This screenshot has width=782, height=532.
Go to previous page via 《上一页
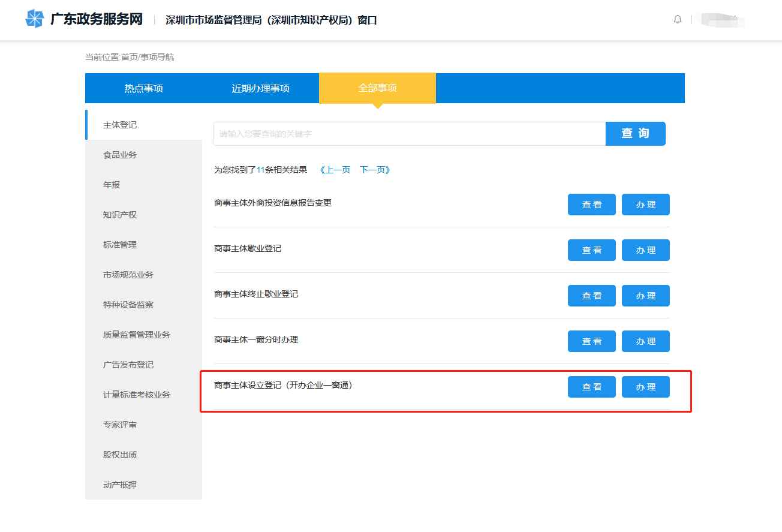[x=335, y=170]
